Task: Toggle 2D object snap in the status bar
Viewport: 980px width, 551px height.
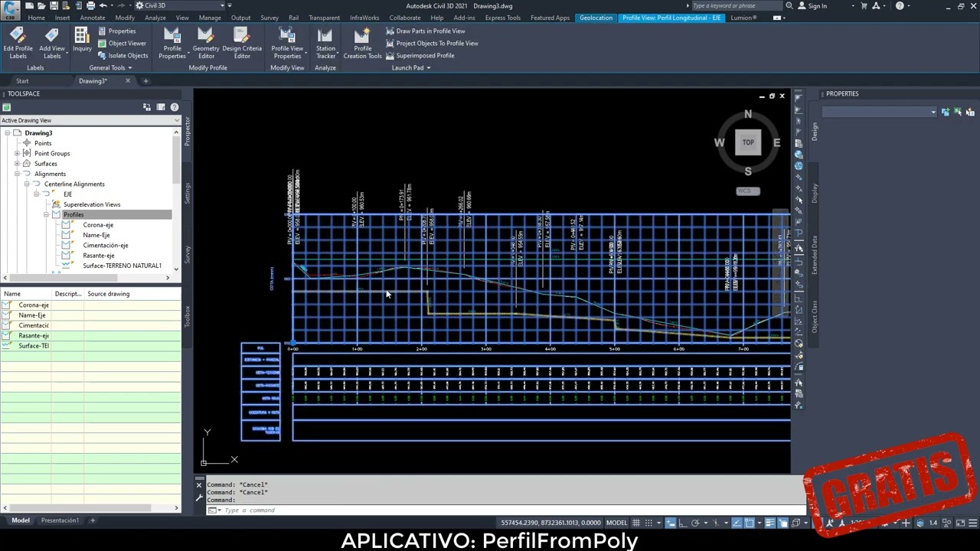Action: (x=750, y=523)
